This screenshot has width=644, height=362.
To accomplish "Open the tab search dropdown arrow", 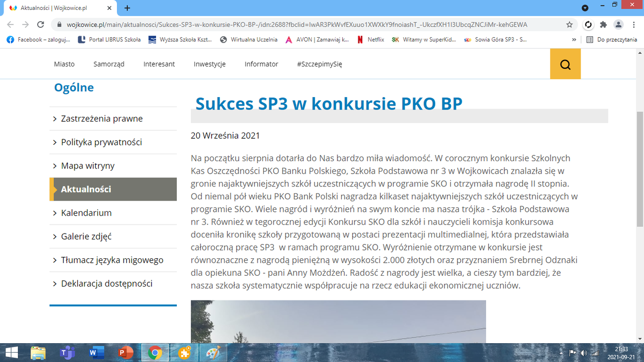I will [x=585, y=8].
